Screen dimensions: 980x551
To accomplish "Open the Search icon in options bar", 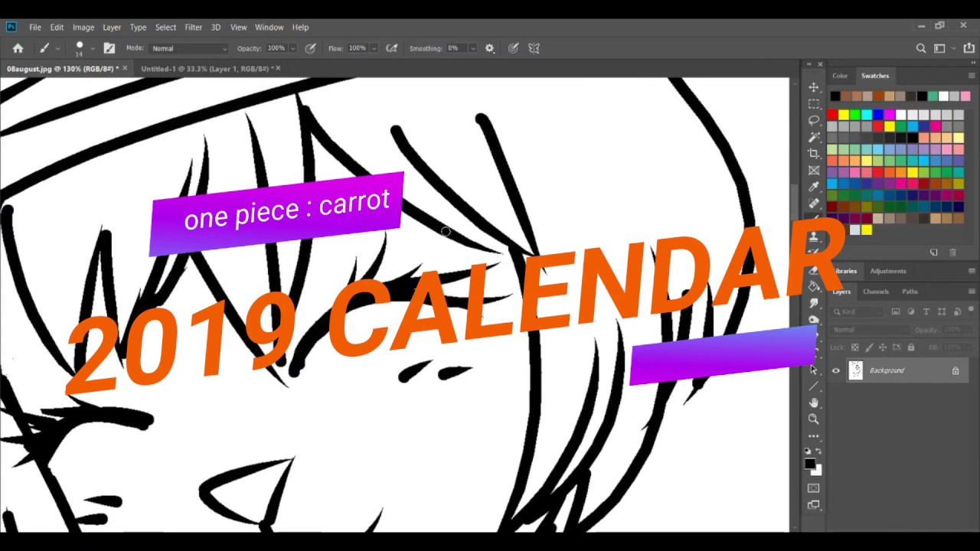I will (921, 48).
